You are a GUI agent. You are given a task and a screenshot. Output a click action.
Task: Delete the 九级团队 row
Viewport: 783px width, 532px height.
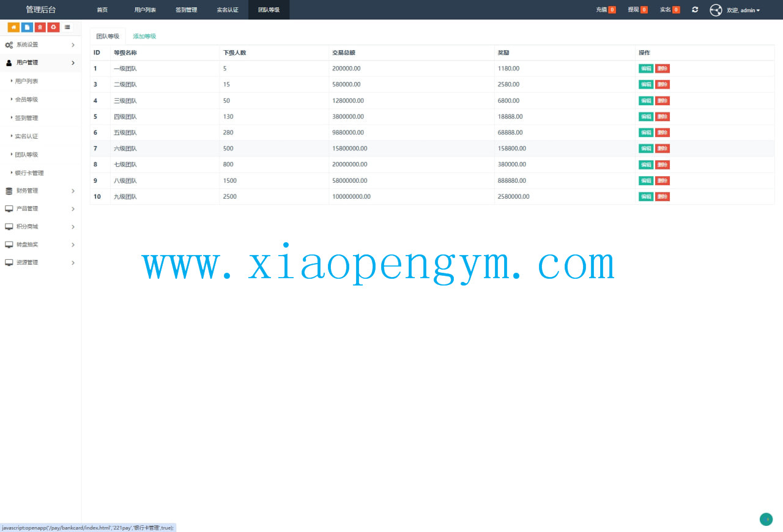pyautogui.click(x=662, y=196)
